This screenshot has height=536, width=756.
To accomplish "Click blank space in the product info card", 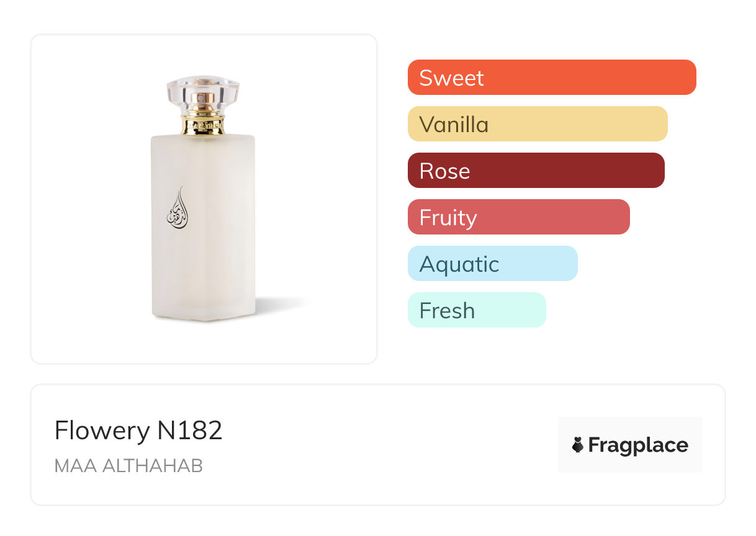I will point(385,447).
